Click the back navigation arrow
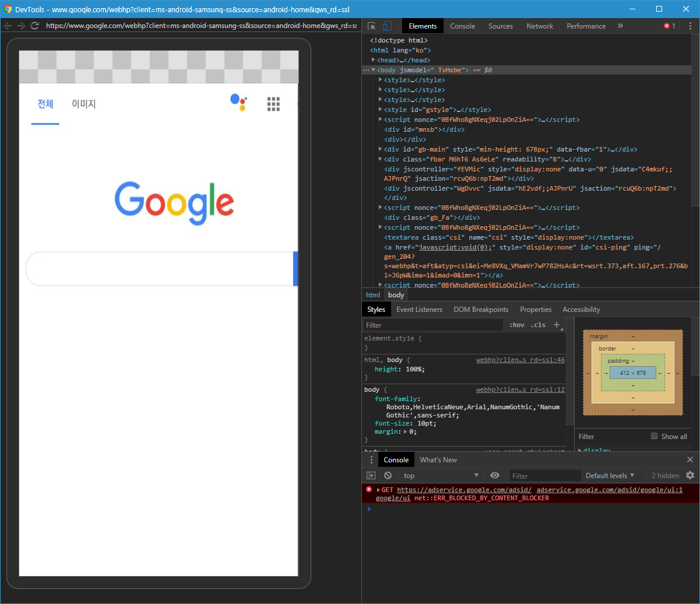 click(x=8, y=26)
